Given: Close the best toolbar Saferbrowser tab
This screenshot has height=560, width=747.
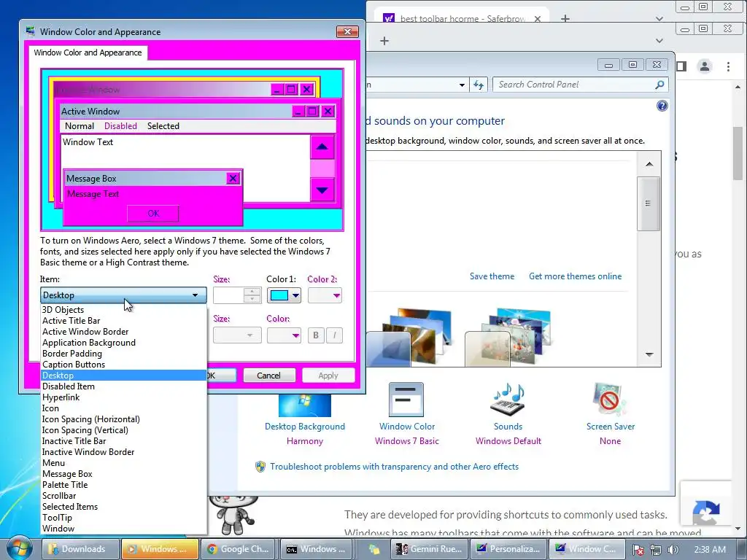Looking at the screenshot, I should pyautogui.click(x=538, y=19).
